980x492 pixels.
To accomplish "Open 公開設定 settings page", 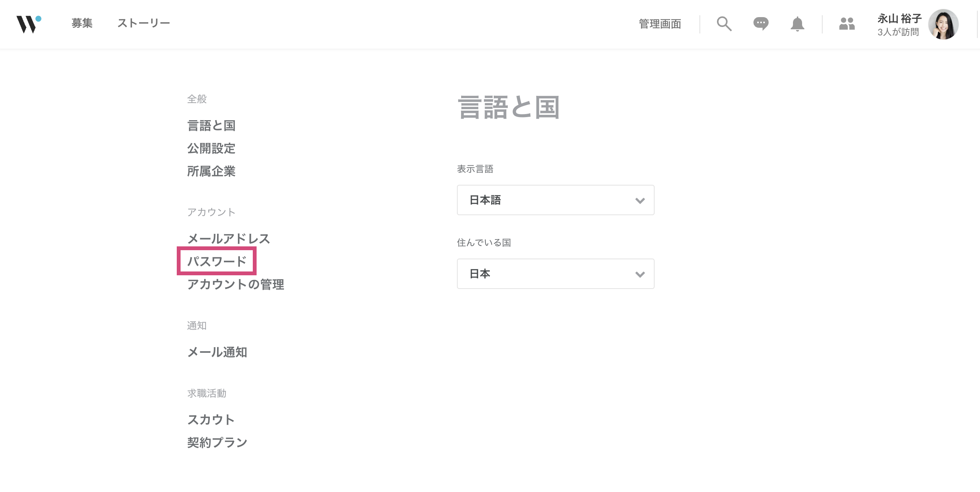I will point(211,148).
